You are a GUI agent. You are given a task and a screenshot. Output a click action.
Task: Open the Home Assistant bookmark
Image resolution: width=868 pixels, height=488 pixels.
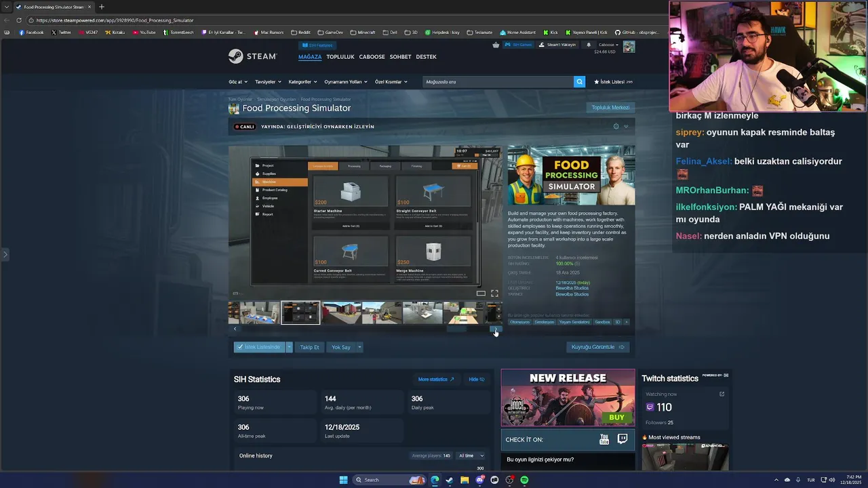click(x=517, y=33)
